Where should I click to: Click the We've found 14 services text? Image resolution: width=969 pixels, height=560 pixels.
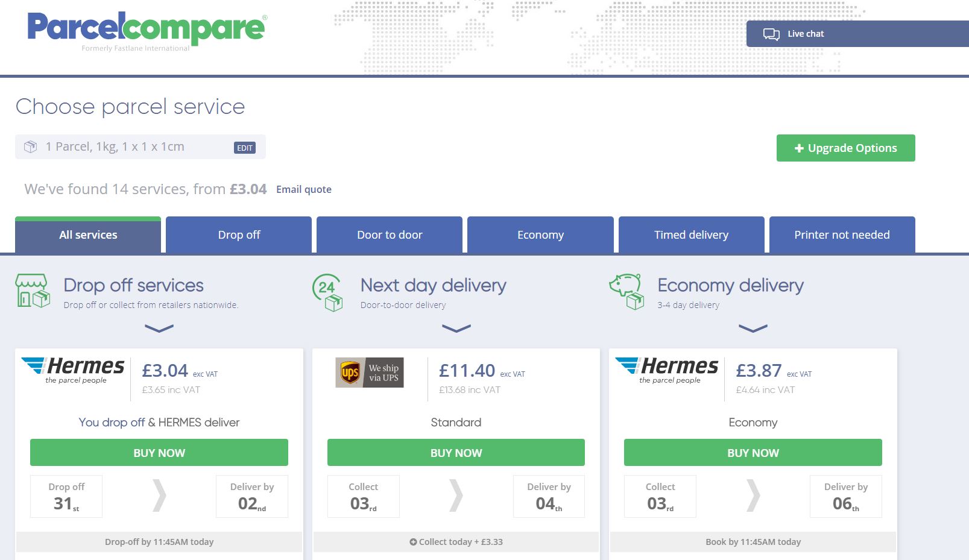click(145, 189)
